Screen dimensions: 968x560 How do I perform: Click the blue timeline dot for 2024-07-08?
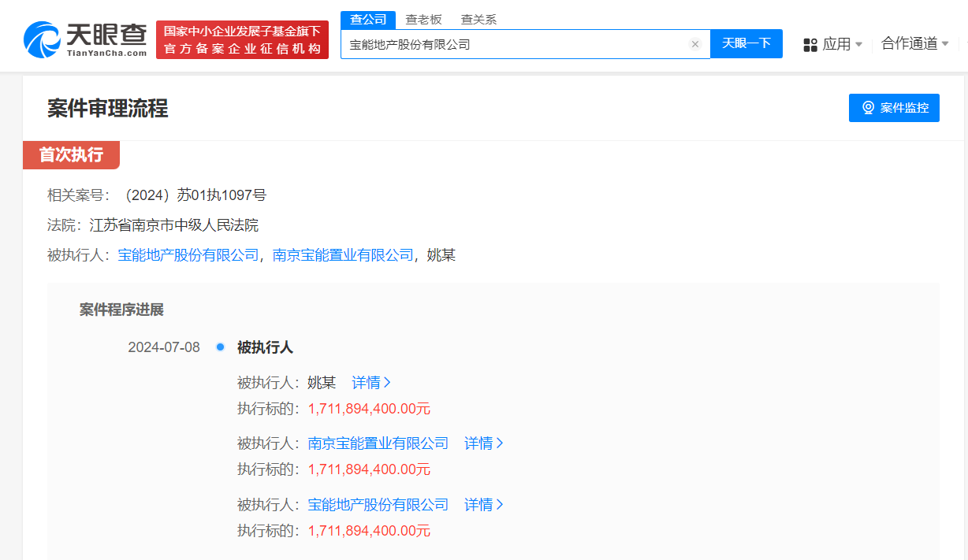(x=220, y=347)
